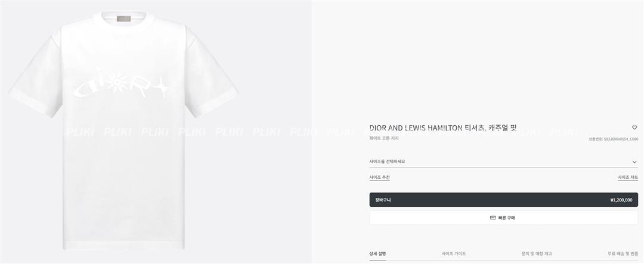This screenshot has height=264, width=644.
Task: Click the neck label tag on the T-shirt
Action: (x=123, y=19)
